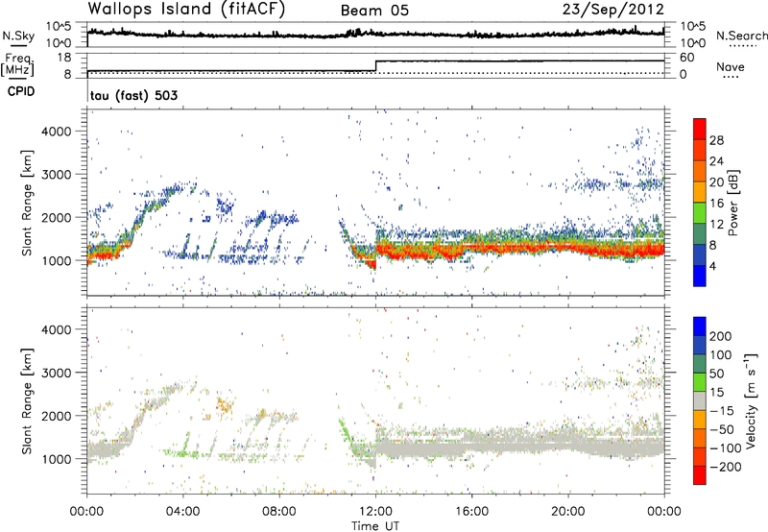Click the "08:00" time tick label
768x532 pixels.
coord(279,512)
